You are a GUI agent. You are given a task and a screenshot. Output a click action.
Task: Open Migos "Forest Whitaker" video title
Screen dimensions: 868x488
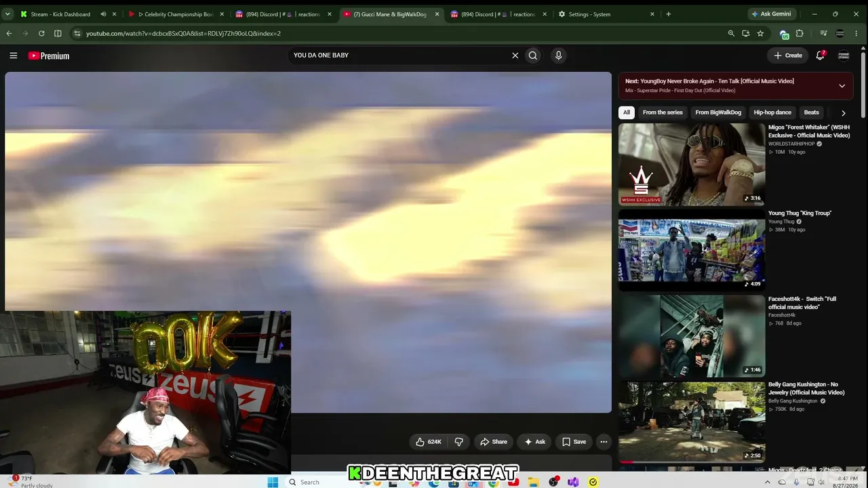[809, 131]
